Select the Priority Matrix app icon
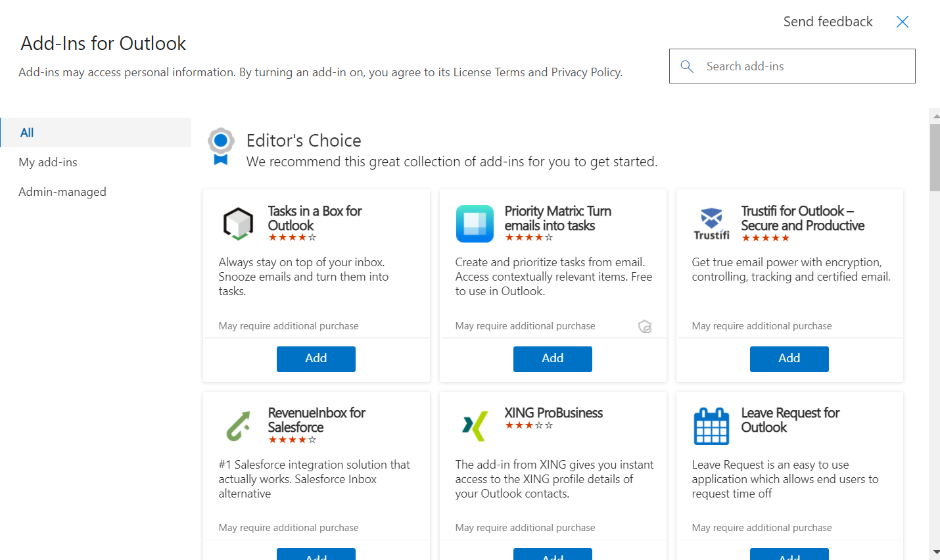The image size is (940, 560). pyautogui.click(x=474, y=223)
